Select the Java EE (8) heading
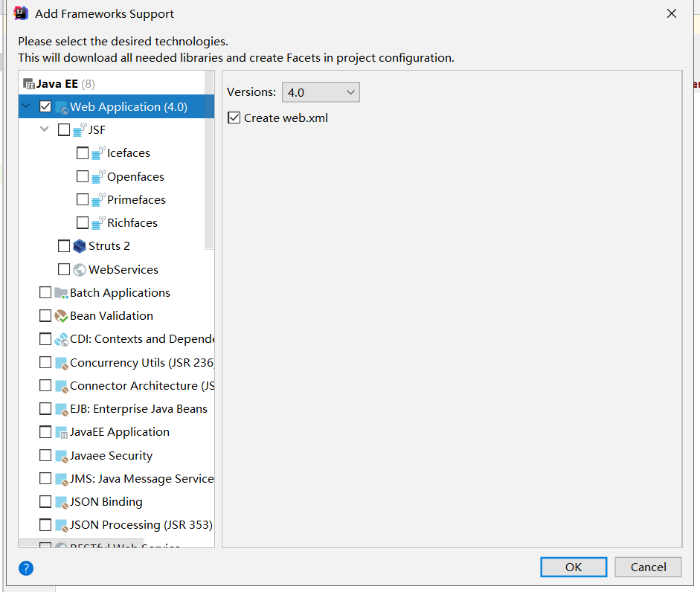 (65, 84)
